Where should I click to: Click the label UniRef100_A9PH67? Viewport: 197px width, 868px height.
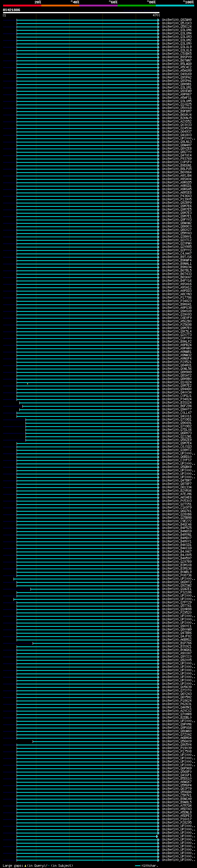(177, 94)
